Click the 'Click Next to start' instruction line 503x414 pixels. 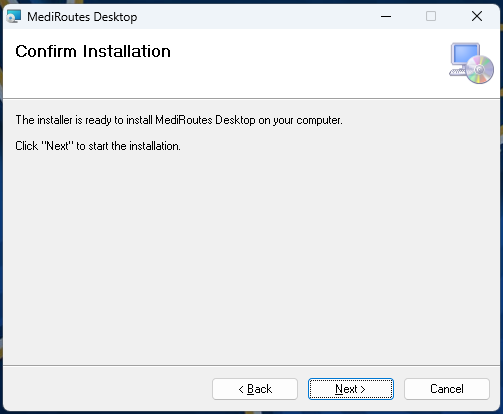[x=98, y=146]
